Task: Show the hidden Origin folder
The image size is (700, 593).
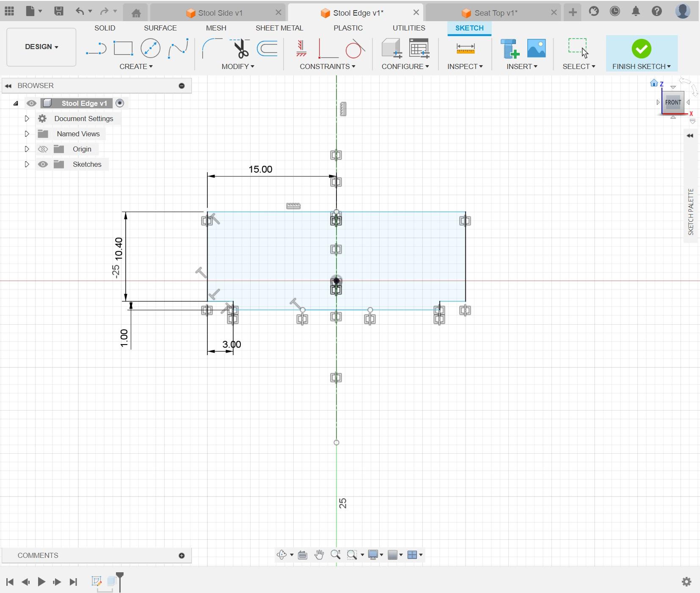Action: pos(43,149)
